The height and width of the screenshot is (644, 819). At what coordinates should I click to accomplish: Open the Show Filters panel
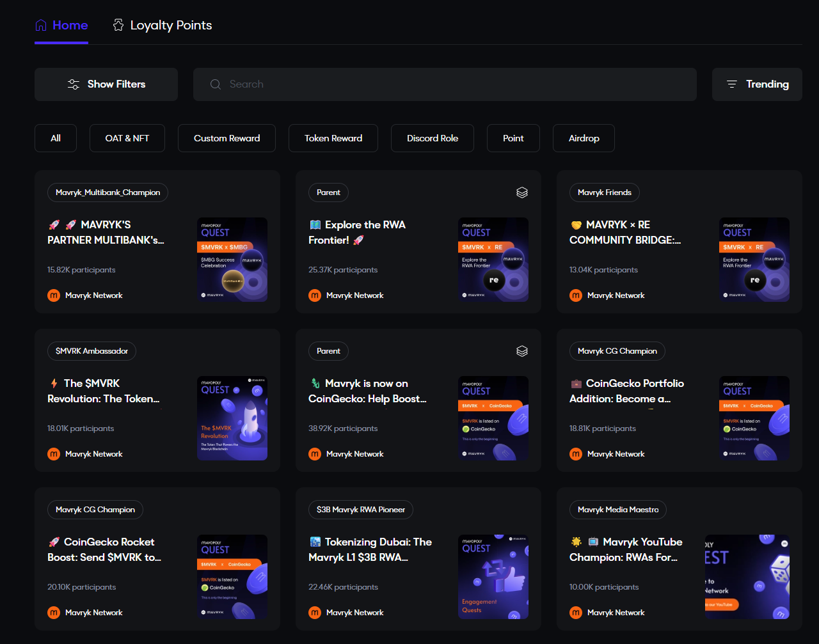coord(106,84)
